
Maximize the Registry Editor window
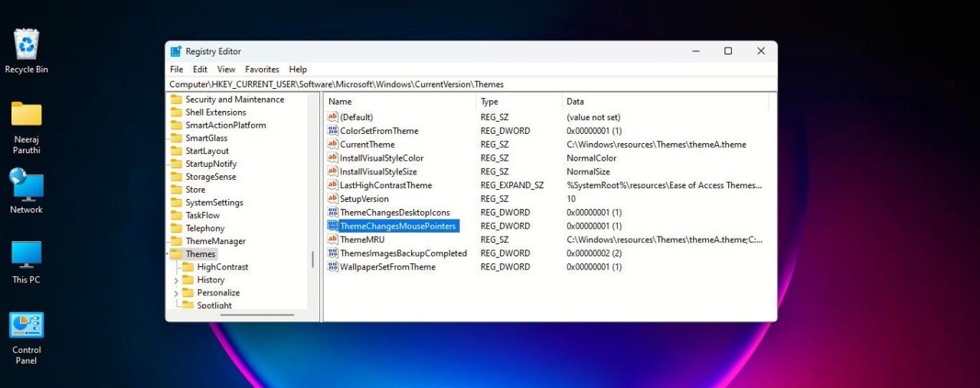(x=728, y=51)
